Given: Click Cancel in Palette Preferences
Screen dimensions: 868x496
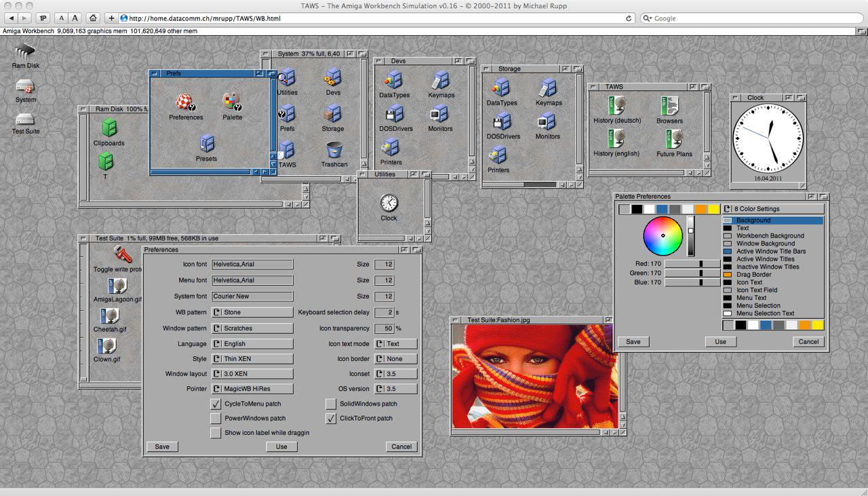Looking at the screenshot, I should pyautogui.click(x=808, y=342).
